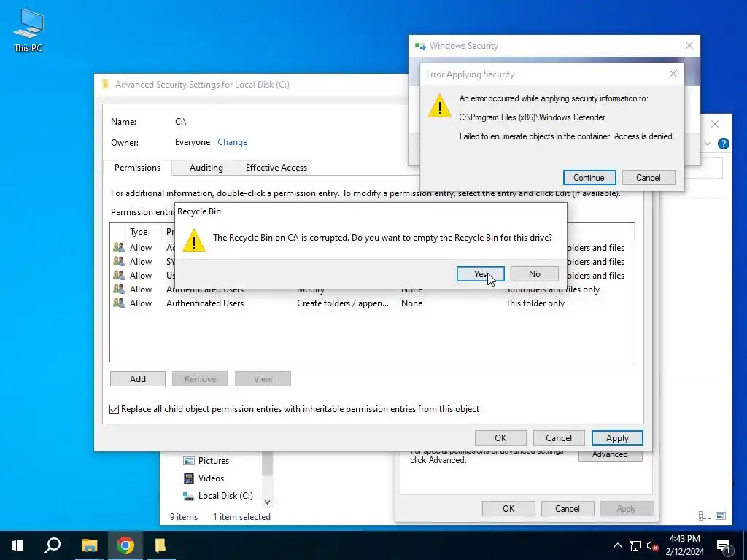Screen dimensions: 747x560
Task: Click Cancel in Advanced Security Settings
Action: [558, 438]
